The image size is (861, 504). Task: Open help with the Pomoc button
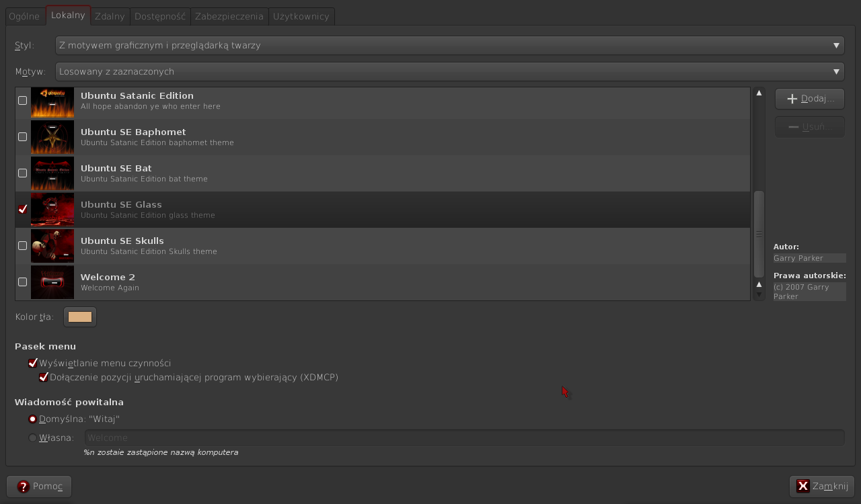click(x=39, y=486)
